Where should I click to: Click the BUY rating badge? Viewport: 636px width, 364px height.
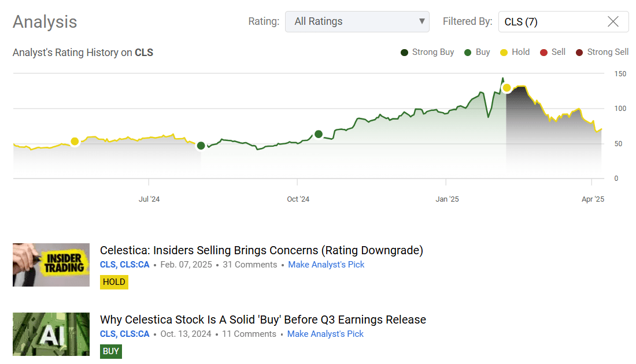pos(110,351)
